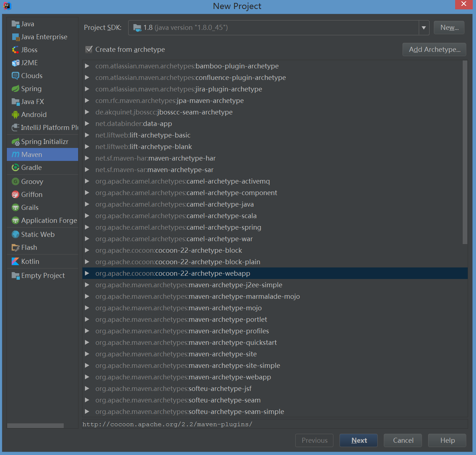Image resolution: width=476 pixels, height=455 pixels.
Task: Click the Spring leaf icon
Action: pyautogui.click(x=15, y=89)
